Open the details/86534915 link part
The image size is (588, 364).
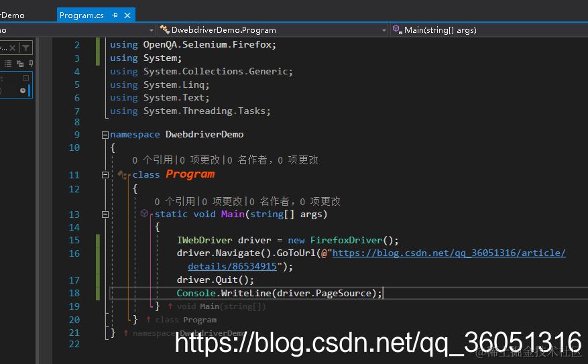pyautogui.click(x=232, y=267)
